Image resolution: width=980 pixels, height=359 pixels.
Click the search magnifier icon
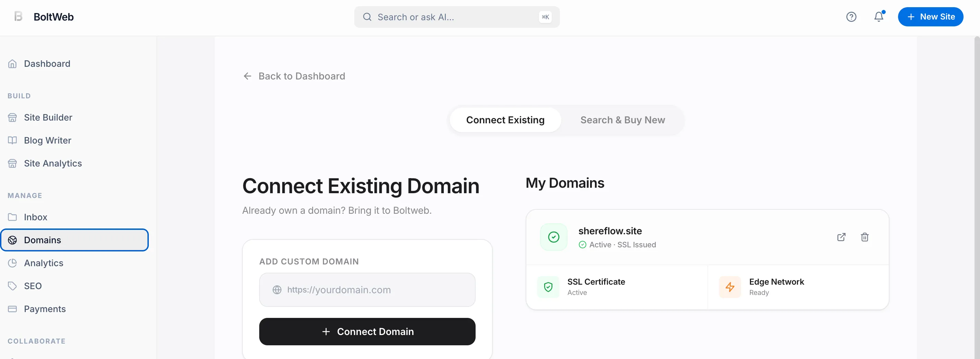(x=367, y=17)
